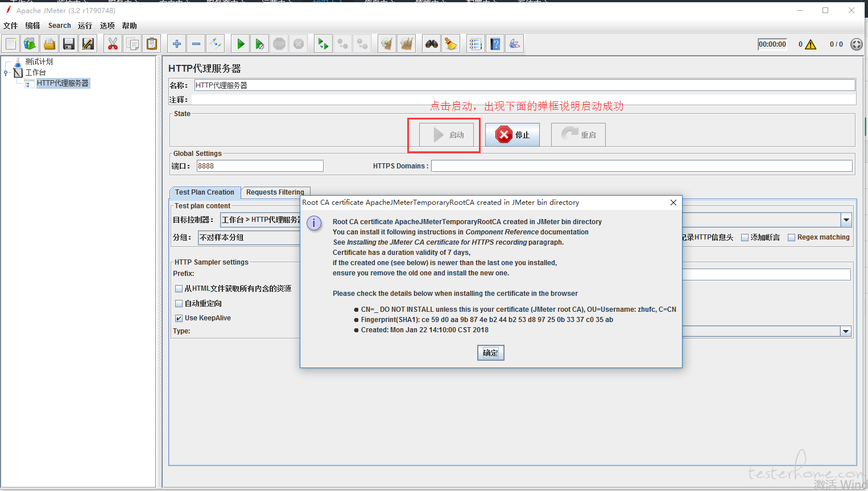Click Start no pauses icon
The width and height of the screenshot is (868, 491).
[x=260, y=44]
